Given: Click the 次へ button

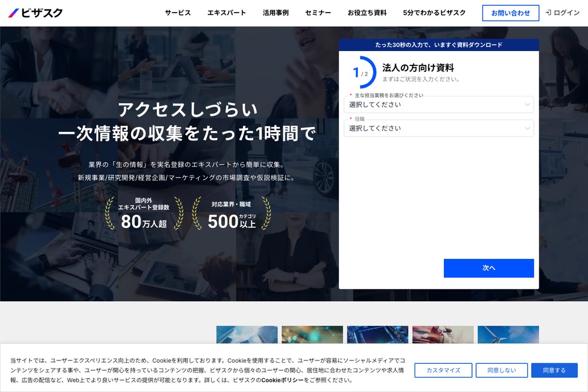Looking at the screenshot, I should [489, 268].
